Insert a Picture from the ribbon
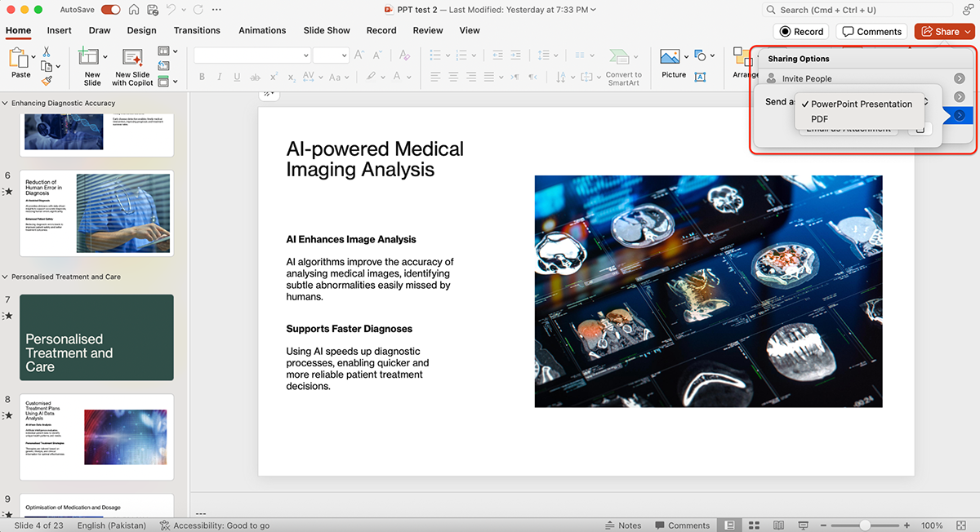This screenshot has width=980, height=532. tap(670, 58)
